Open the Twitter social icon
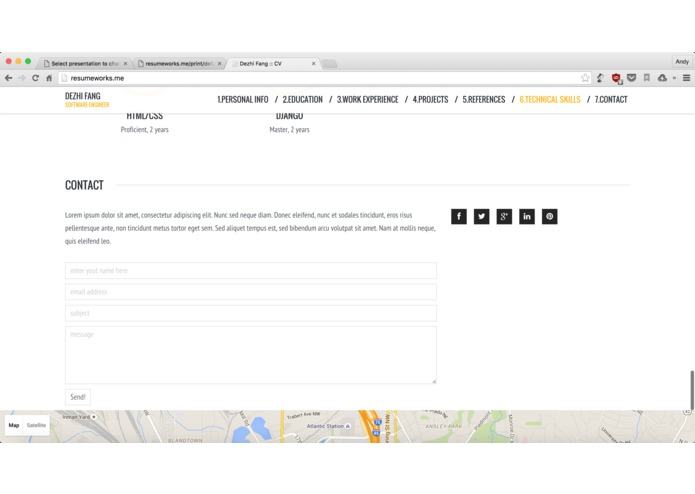 coord(481,217)
